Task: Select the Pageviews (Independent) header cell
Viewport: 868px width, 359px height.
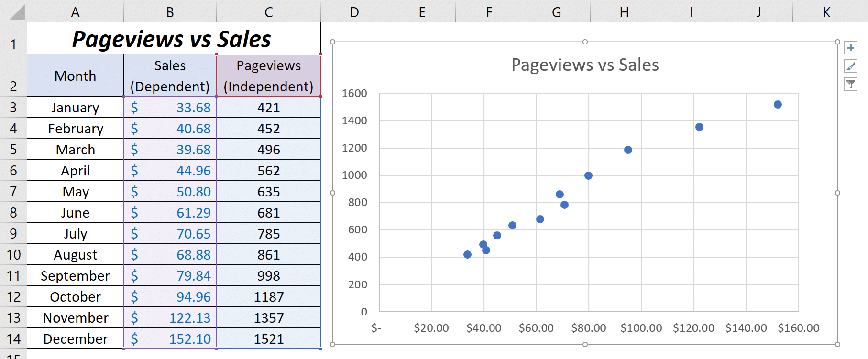Action: click(x=269, y=76)
